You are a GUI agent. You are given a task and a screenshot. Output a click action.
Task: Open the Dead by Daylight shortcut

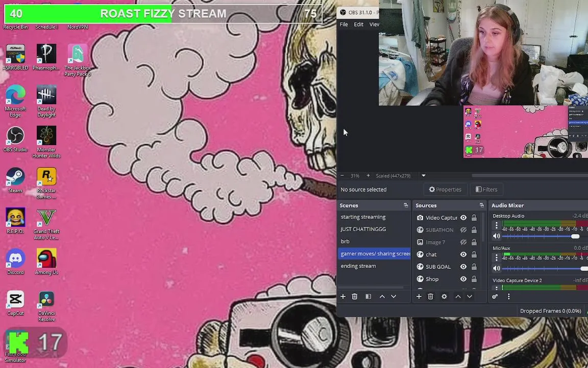[x=46, y=101]
